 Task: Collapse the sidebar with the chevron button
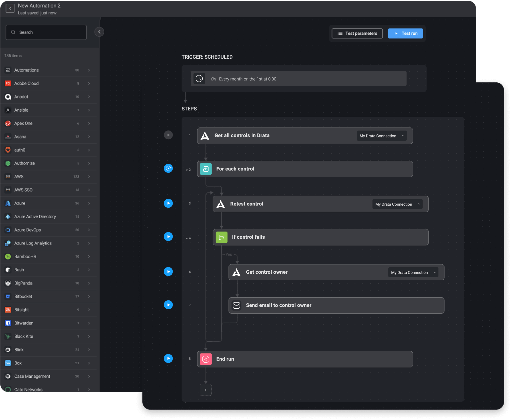coord(99,32)
